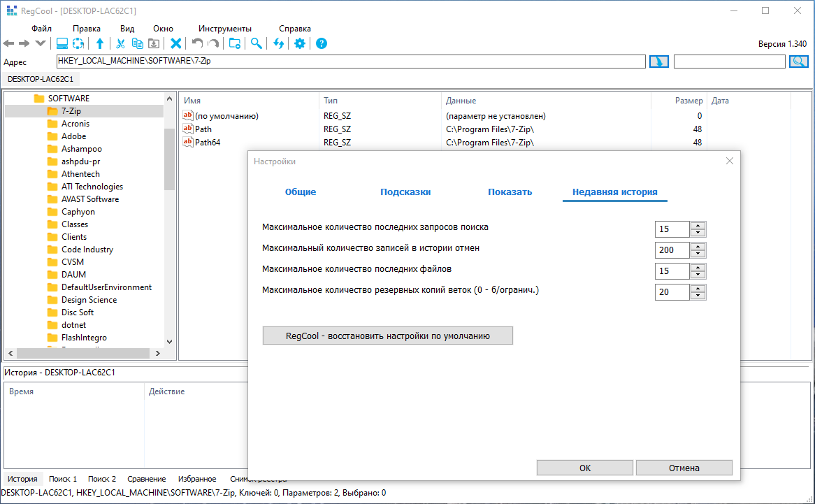Click the empty search box at top right
The width and height of the screenshot is (815, 504).
point(729,62)
